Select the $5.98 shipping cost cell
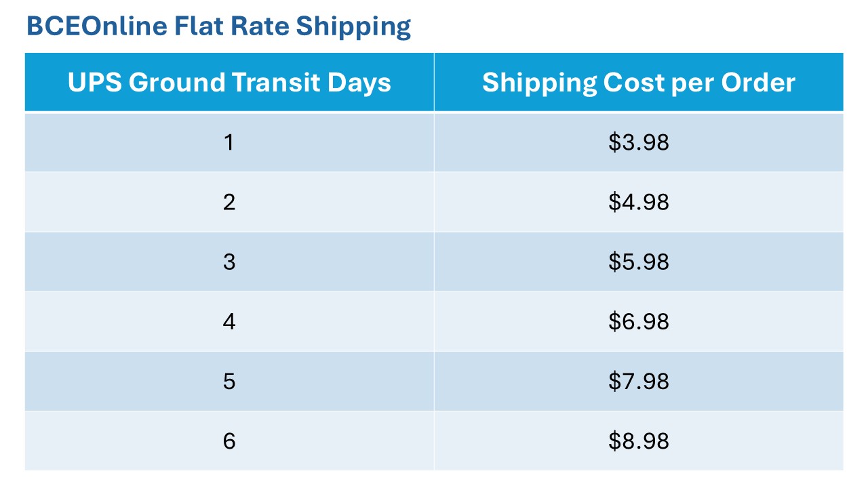Viewport: 868px width, 488px height. [638, 262]
